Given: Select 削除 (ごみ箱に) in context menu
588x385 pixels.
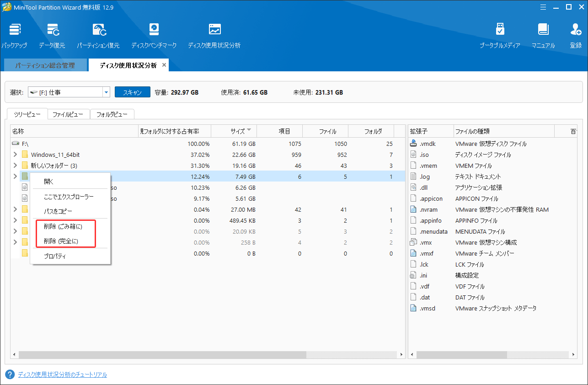Looking at the screenshot, I should (63, 227).
